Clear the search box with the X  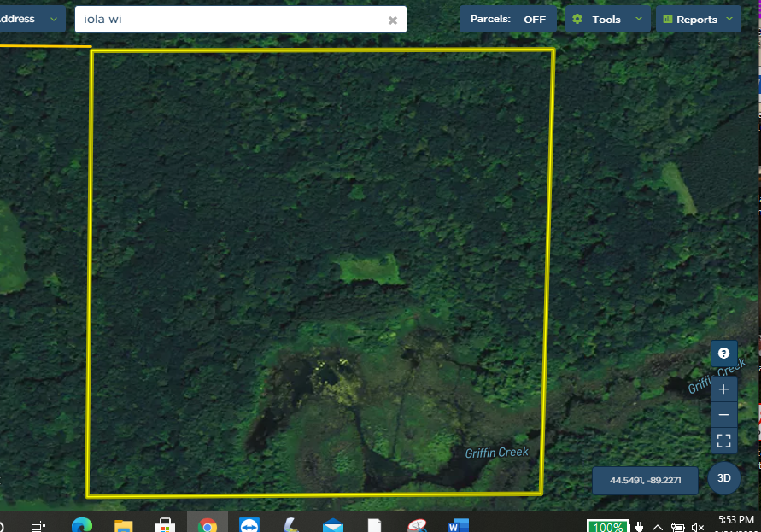pyautogui.click(x=393, y=20)
